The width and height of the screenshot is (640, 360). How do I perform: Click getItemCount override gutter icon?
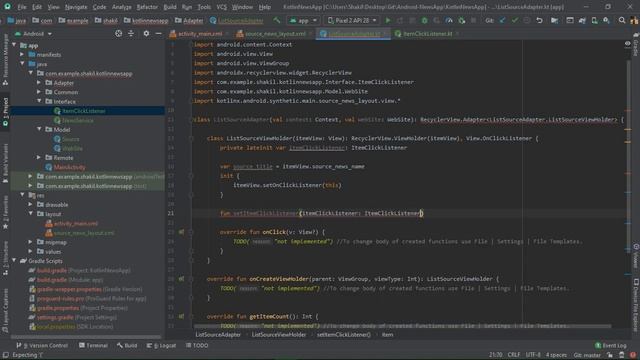181,316
